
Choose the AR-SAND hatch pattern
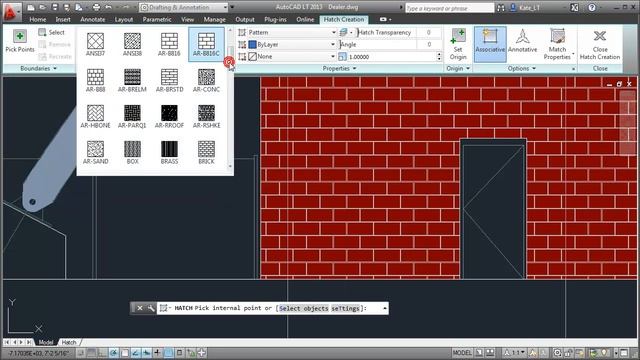click(x=96, y=152)
